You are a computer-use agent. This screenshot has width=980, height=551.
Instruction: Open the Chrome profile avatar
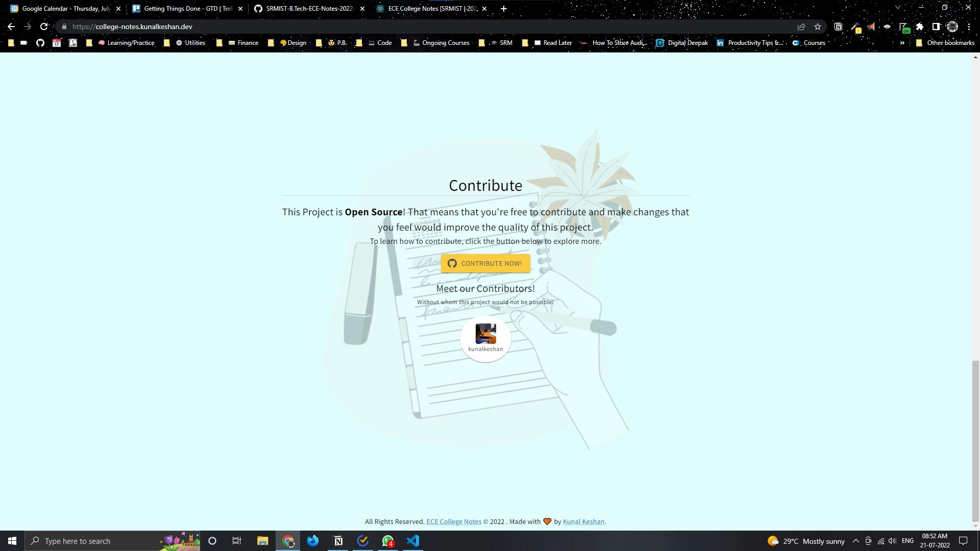point(952,27)
